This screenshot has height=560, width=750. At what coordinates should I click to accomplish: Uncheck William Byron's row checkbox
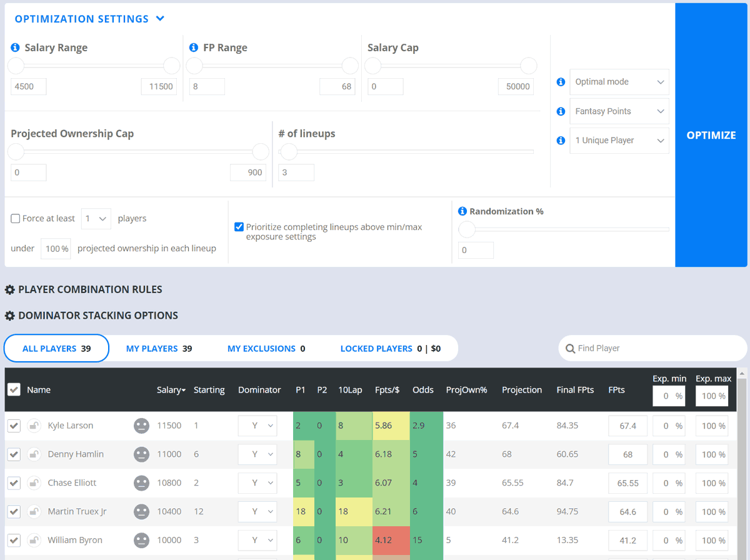(x=14, y=541)
